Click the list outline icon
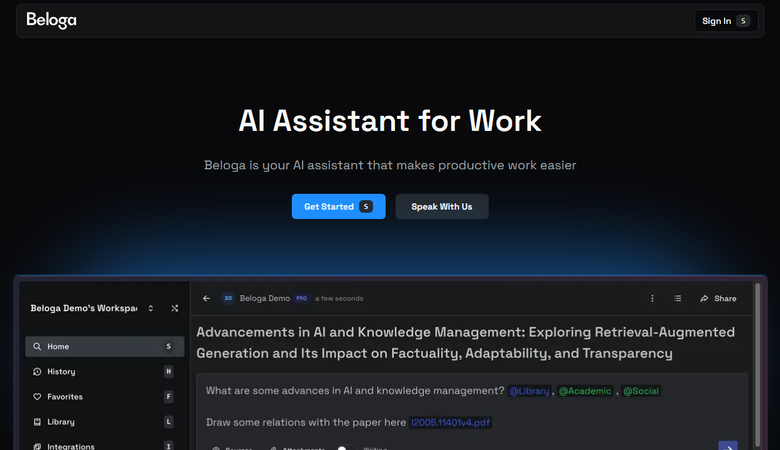Viewport: 780px width, 450px height. click(x=678, y=298)
